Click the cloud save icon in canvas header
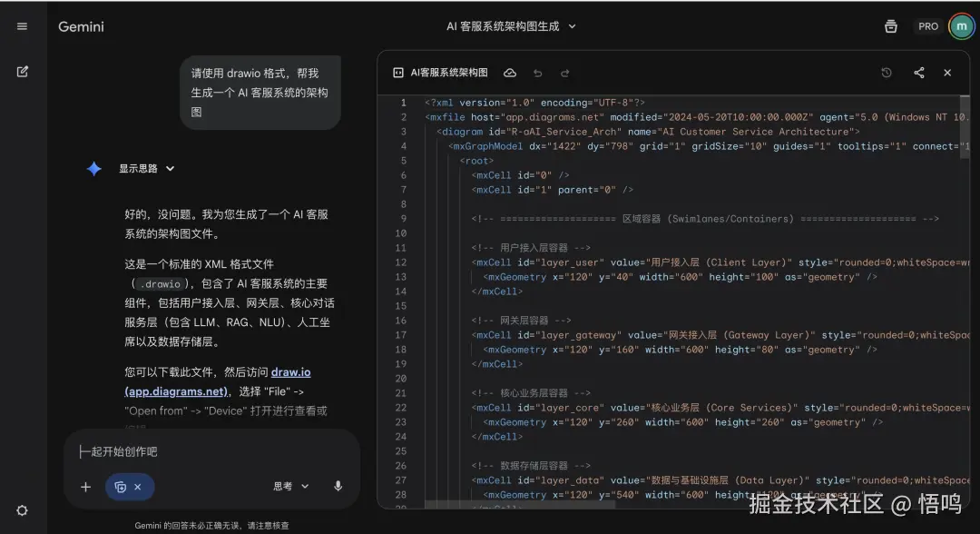 tap(510, 73)
